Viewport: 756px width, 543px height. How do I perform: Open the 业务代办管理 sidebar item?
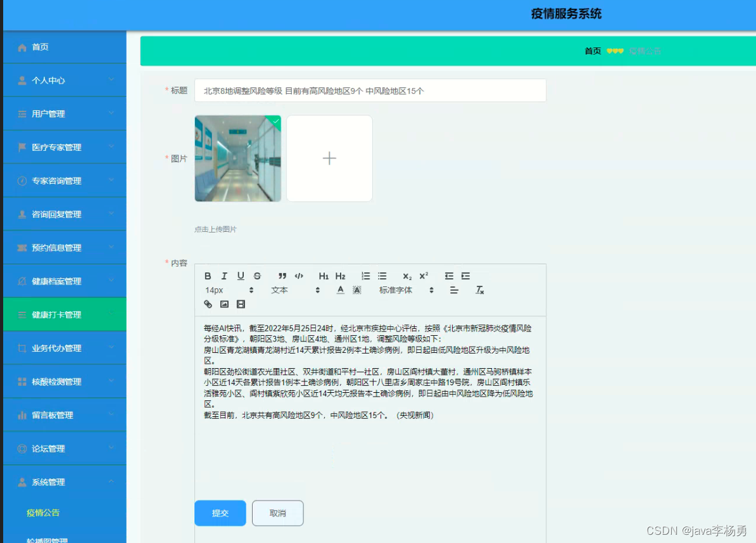pos(65,348)
